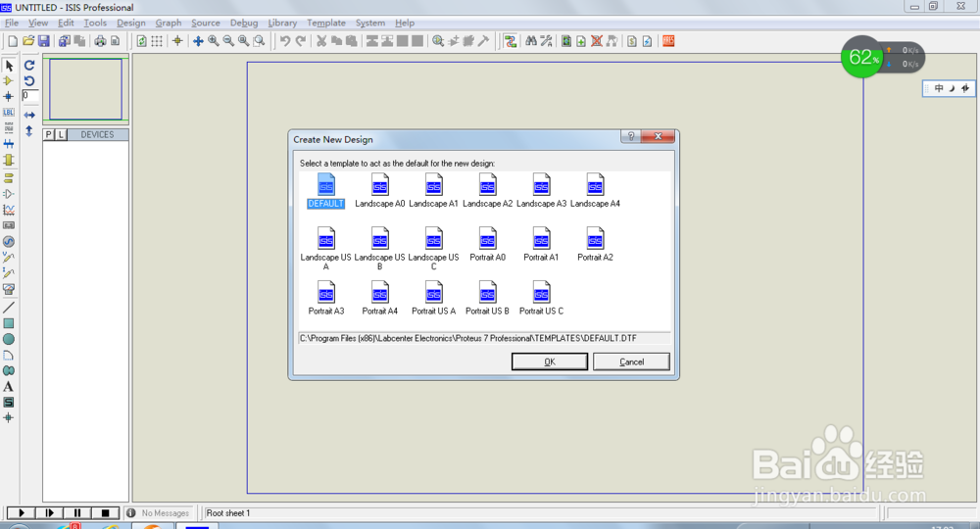
Task: Select the Component Mode tool
Action: [9, 81]
